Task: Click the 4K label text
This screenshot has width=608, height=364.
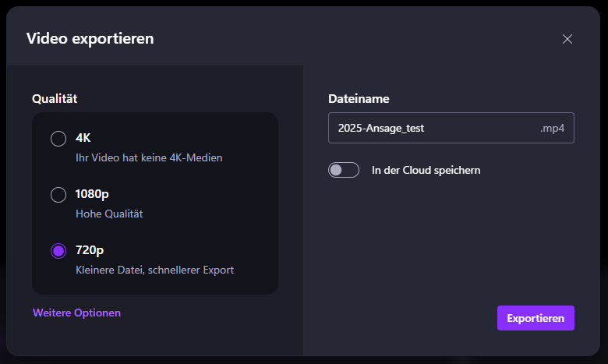Action: coord(83,138)
